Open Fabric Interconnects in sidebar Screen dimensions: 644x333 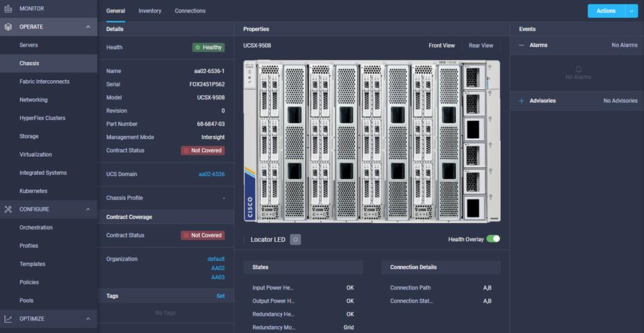[x=48, y=82]
